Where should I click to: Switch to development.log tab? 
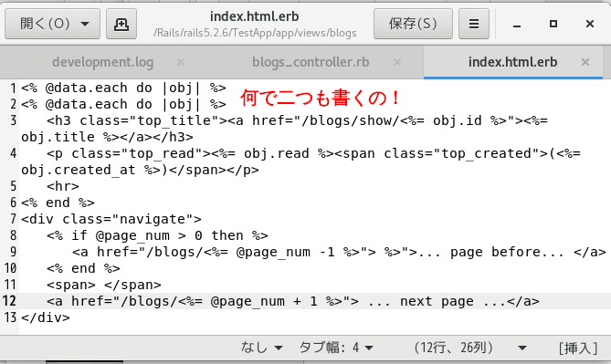coord(103,62)
